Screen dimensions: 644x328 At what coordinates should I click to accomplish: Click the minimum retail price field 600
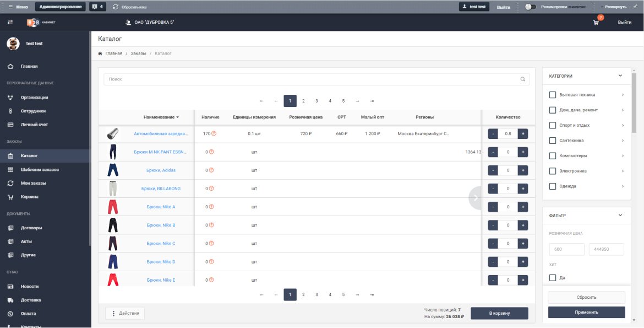567,249
